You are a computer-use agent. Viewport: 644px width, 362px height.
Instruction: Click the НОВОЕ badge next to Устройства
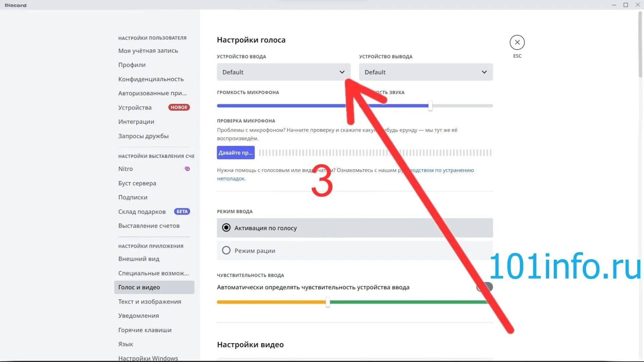pos(179,107)
